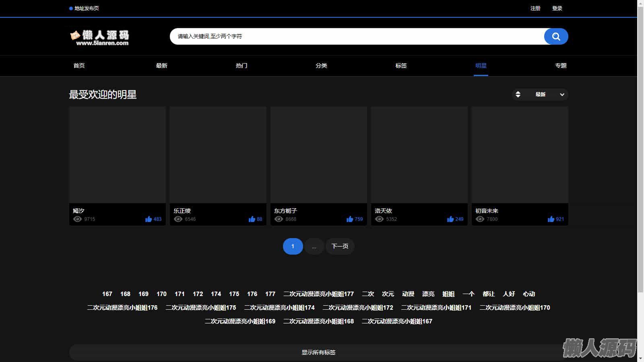
Task: Click the sort arrows icon beside 最新
Action: [x=518, y=95]
